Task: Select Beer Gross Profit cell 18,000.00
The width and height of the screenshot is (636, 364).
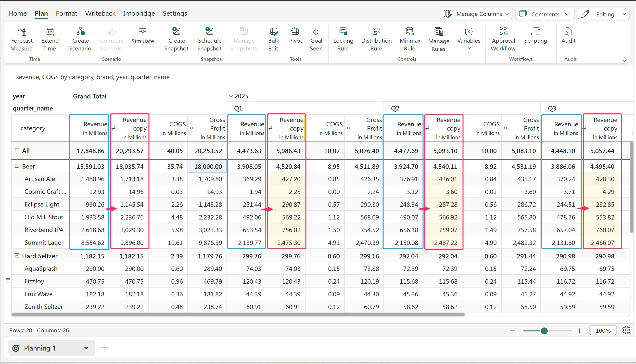Action: [207, 167]
